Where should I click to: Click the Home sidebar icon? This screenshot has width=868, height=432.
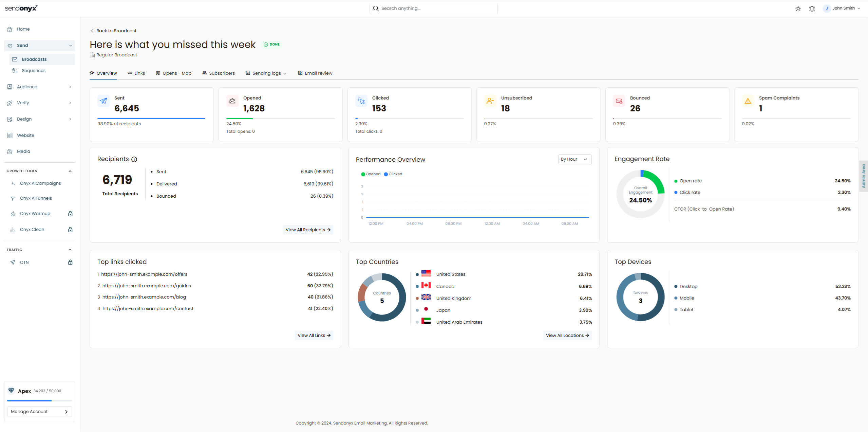coord(10,29)
